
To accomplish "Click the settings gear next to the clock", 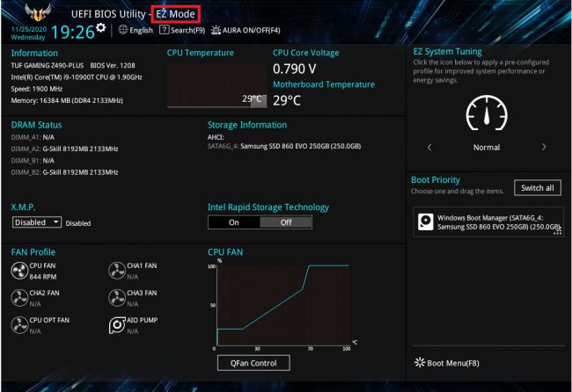I will pos(101,27).
